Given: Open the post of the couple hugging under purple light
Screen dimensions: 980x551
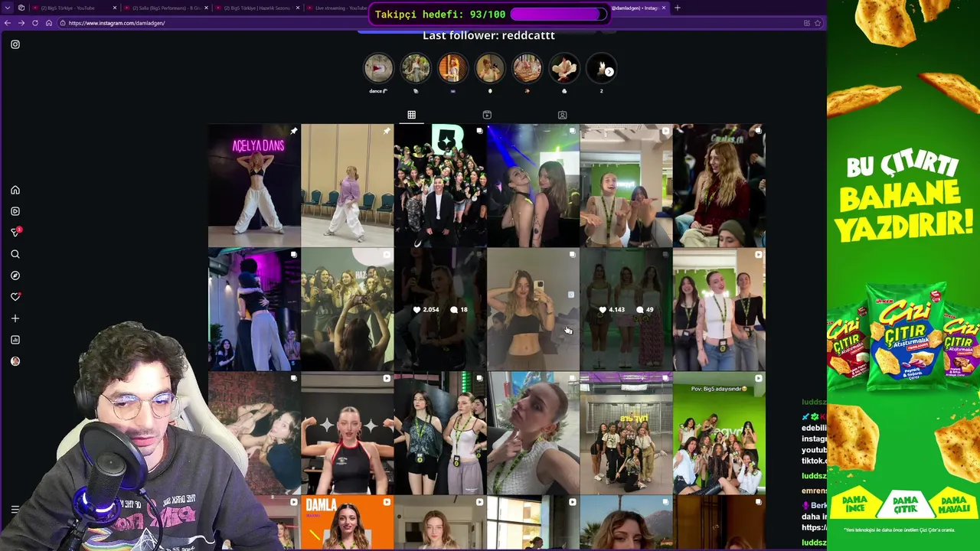Looking at the screenshot, I should [254, 309].
